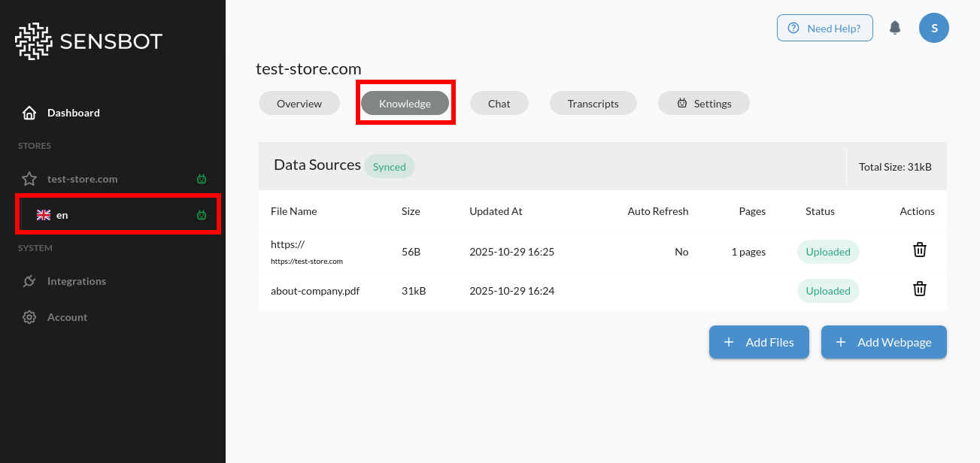
Task: Toggle the green bot status beside test-store.com
Action: (x=202, y=179)
